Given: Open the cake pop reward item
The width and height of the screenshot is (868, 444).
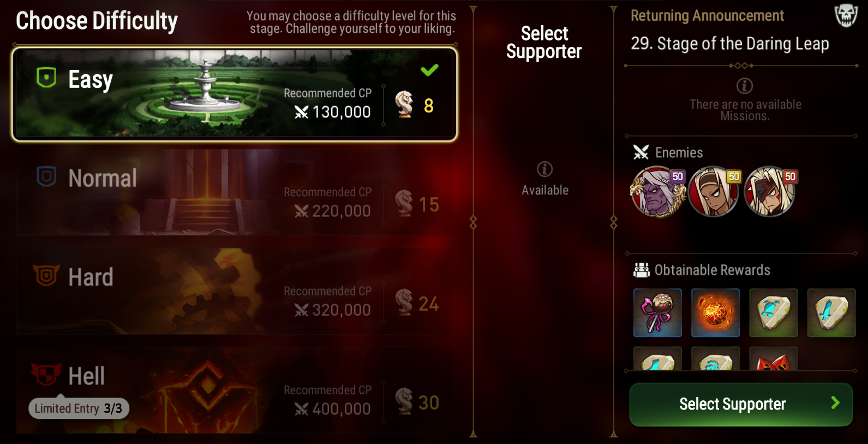Looking at the screenshot, I should [x=657, y=313].
